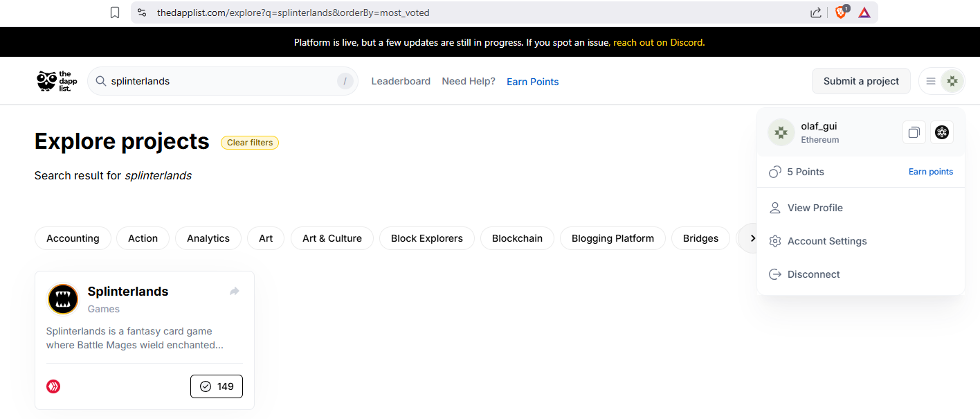Click the Brave Rewards triangle icon
This screenshot has height=419, width=980.
864,12
